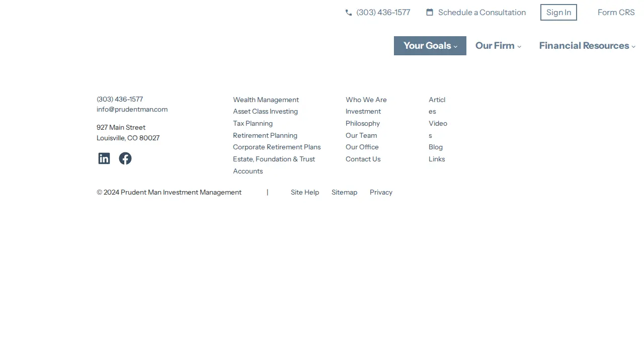Open the Form CRS link
Image resolution: width=644 pixels, height=362 pixels.
(x=616, y=13)
